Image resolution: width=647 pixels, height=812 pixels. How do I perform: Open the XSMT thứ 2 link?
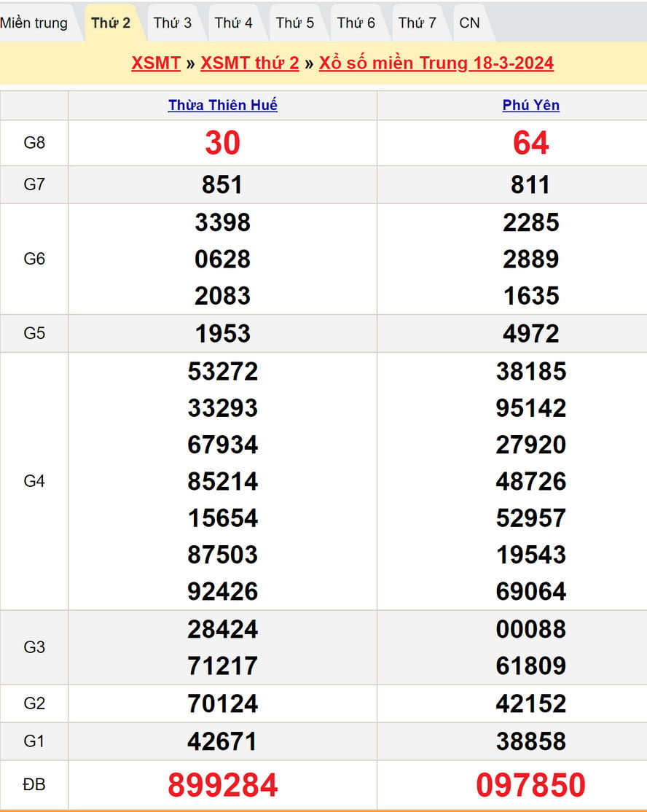point(250,63)
